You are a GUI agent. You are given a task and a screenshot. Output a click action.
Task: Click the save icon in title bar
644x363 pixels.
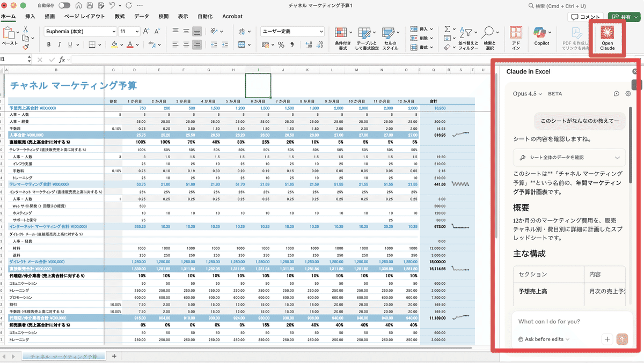pyautogui.click(x=89, y=5)
